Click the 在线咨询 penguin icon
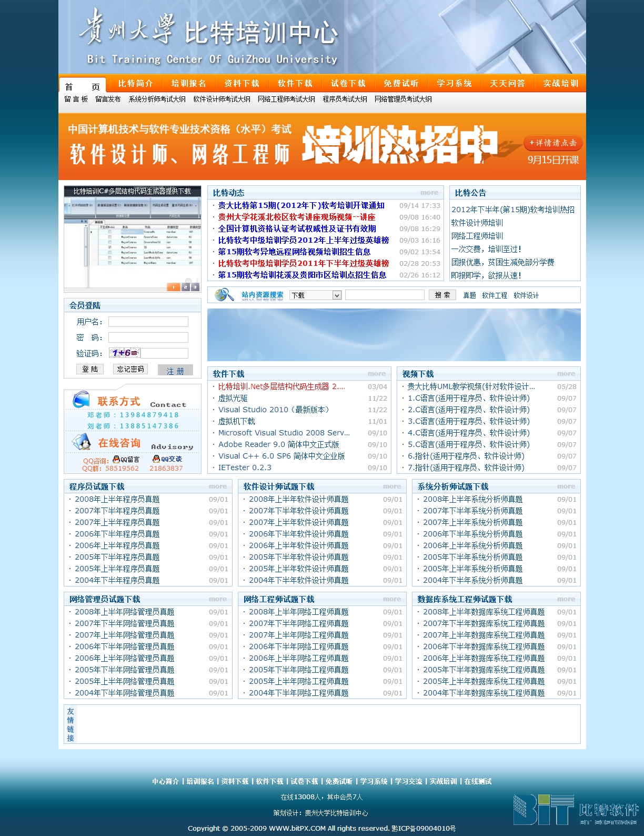 coord(81,442)
